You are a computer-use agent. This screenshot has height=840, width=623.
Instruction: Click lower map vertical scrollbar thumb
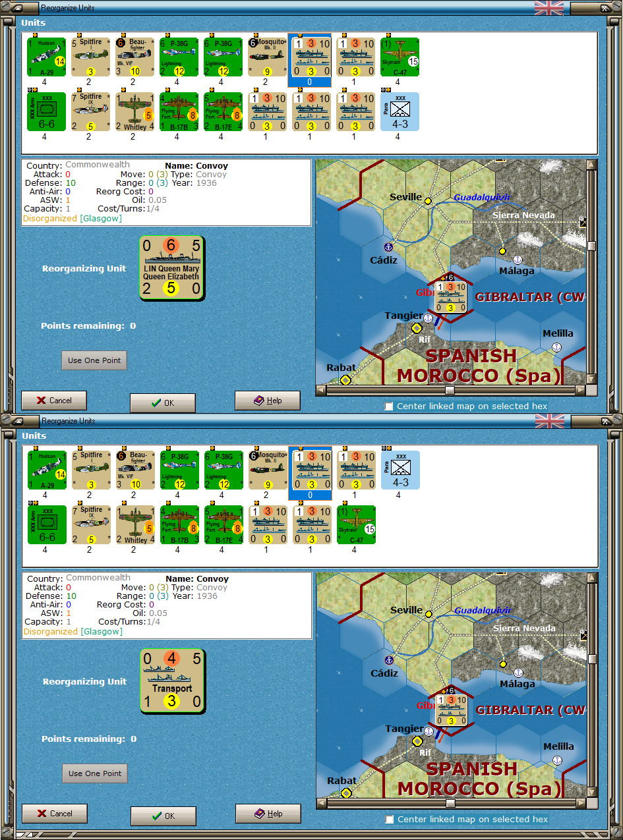tap(591, 659)
